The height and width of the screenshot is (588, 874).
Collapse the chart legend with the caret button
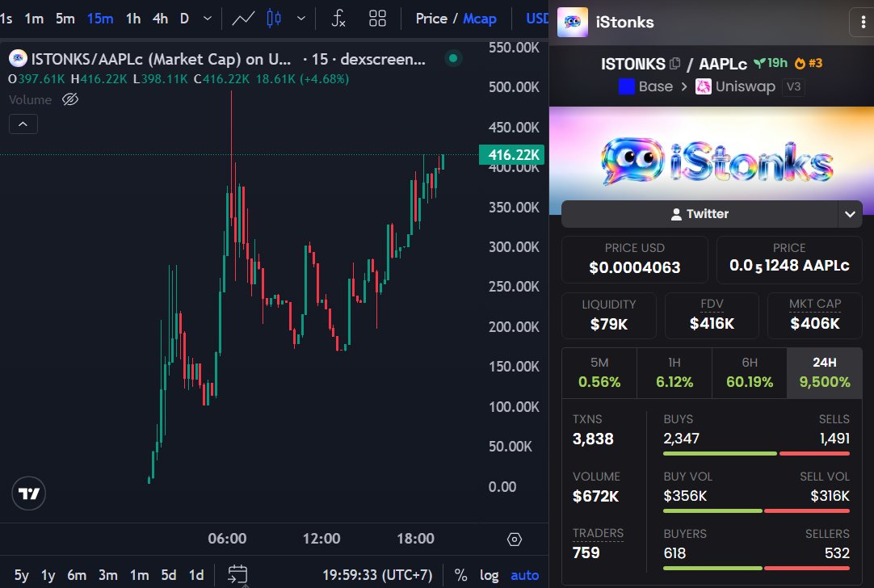click(x=23, y=124)
